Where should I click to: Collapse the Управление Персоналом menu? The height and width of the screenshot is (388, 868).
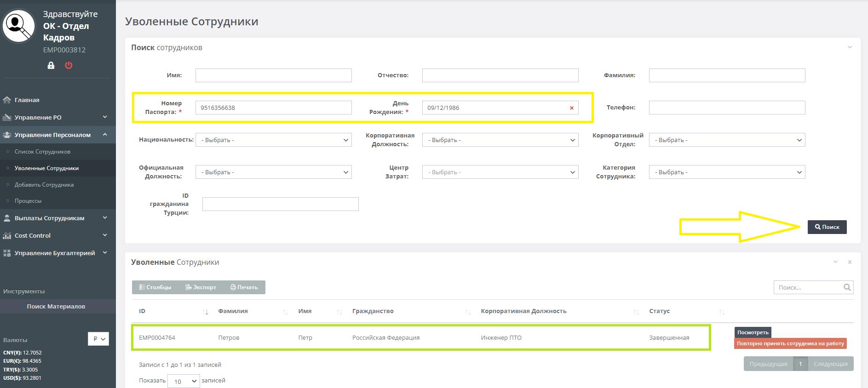pos(105,135)
